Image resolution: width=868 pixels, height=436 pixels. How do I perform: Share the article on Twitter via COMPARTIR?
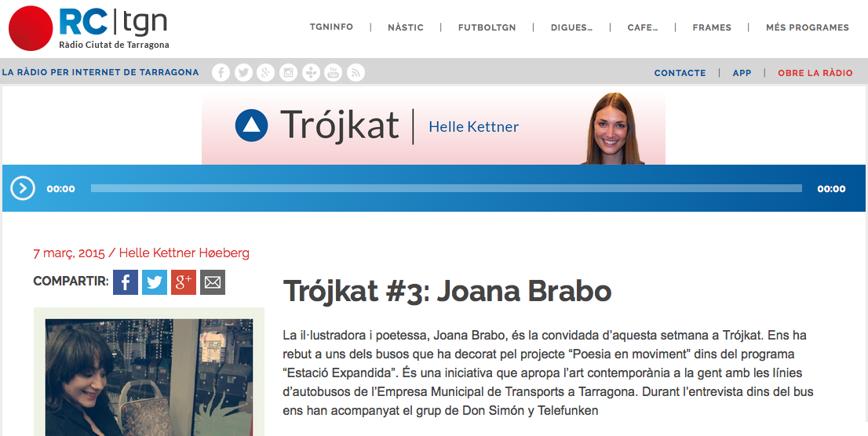pyautogui.click(x=155, y=282)
